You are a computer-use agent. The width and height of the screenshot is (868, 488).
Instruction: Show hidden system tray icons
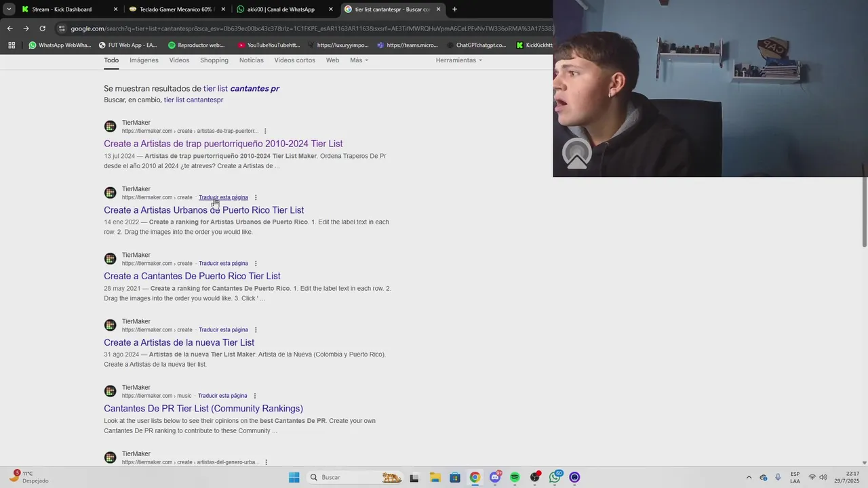749,477
